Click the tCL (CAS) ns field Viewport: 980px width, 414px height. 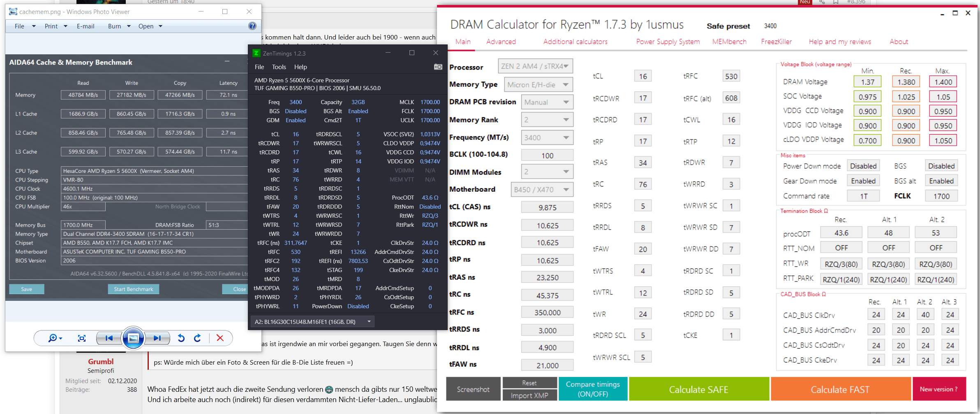tap(547, 207)
